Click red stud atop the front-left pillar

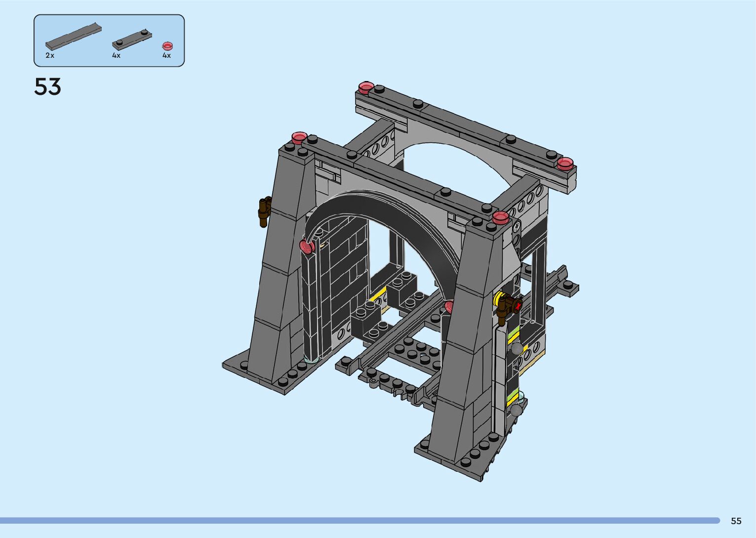click(299, 137)
